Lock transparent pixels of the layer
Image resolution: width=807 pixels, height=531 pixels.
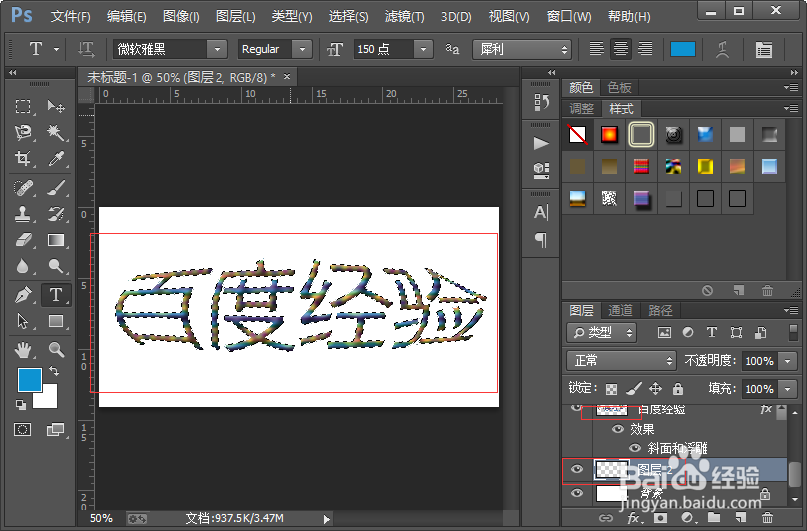tap(611, 389)
